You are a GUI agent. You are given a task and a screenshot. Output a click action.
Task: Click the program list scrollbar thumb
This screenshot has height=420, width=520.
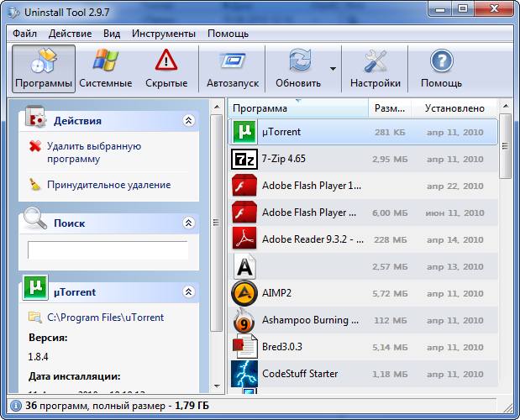point(506,146)
